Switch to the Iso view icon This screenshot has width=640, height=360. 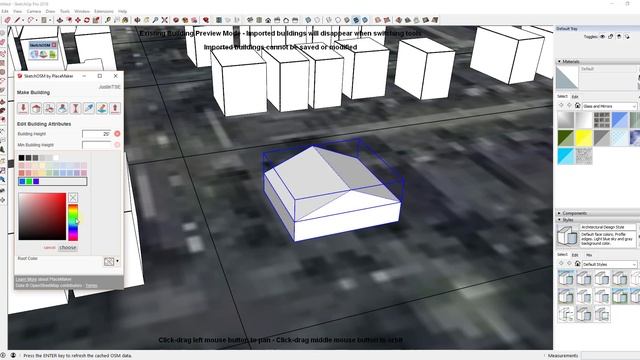point(250,20)
